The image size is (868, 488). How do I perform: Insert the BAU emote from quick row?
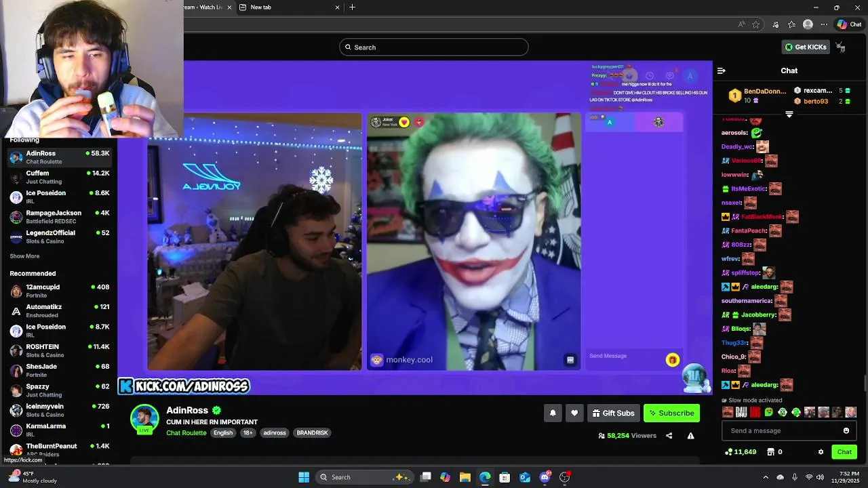pyautogui.click(x=741, y=412)
